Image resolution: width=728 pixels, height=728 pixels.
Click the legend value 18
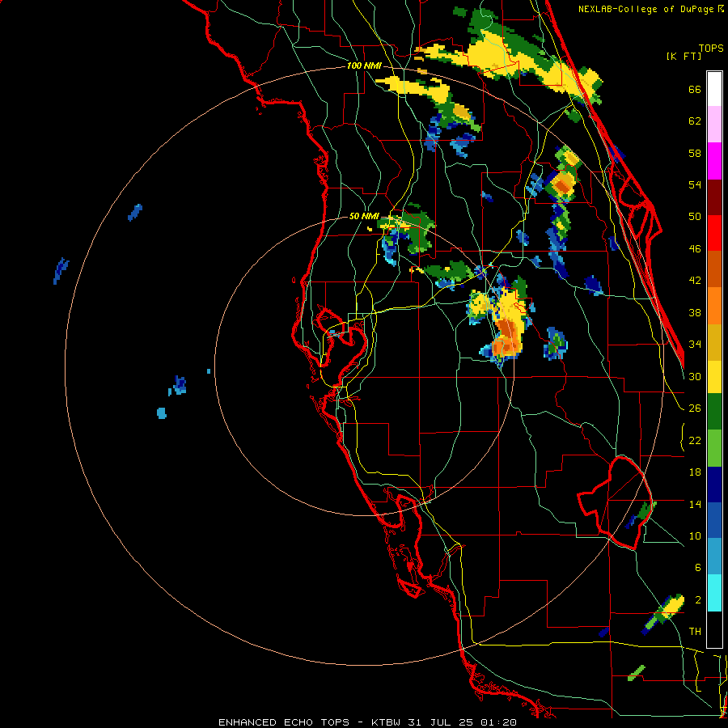click(695, 472)
